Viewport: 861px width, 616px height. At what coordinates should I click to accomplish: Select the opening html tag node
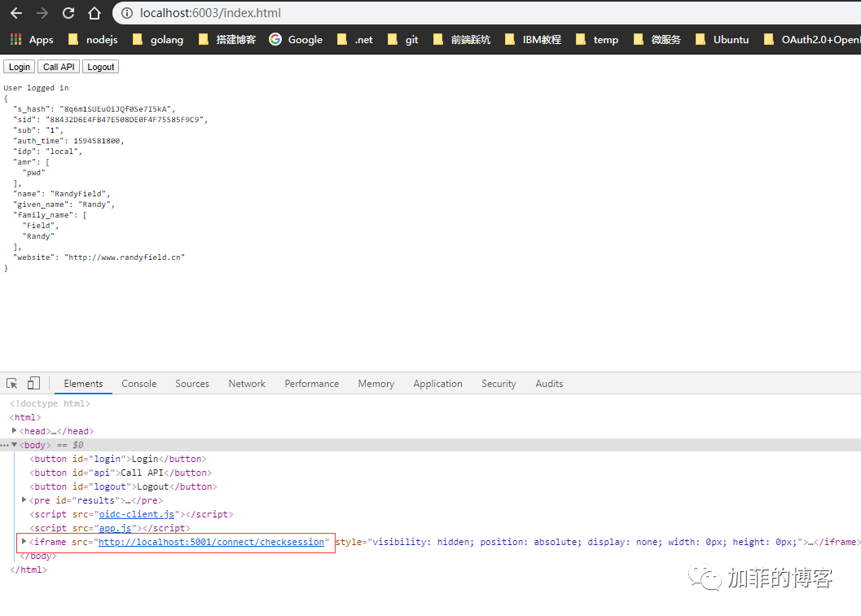click(x=25, y=417)
